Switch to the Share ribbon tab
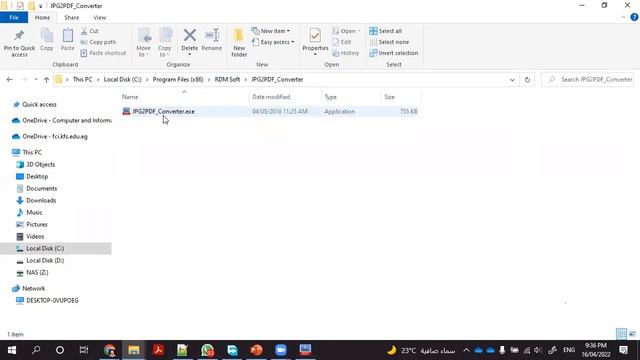 coord(71,18)
